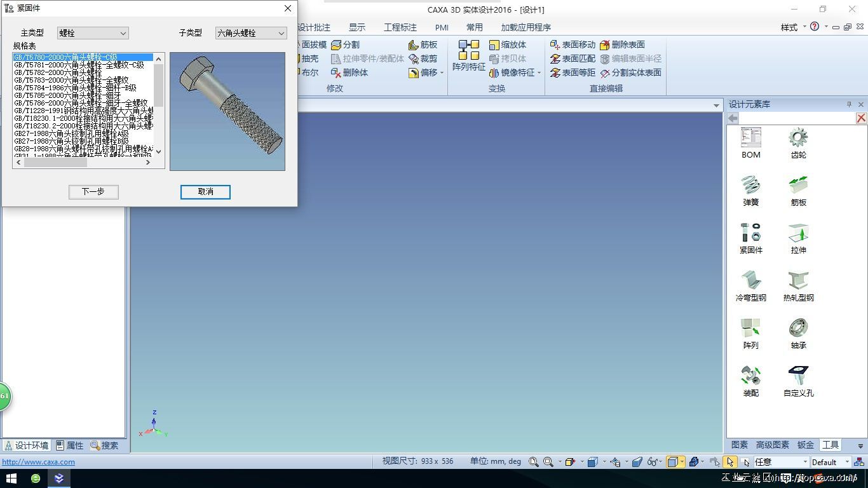Open the 任意 selection filter dropdown
Image resolution: width=868 pixels, height=488 pixels.
click(782, 462)
